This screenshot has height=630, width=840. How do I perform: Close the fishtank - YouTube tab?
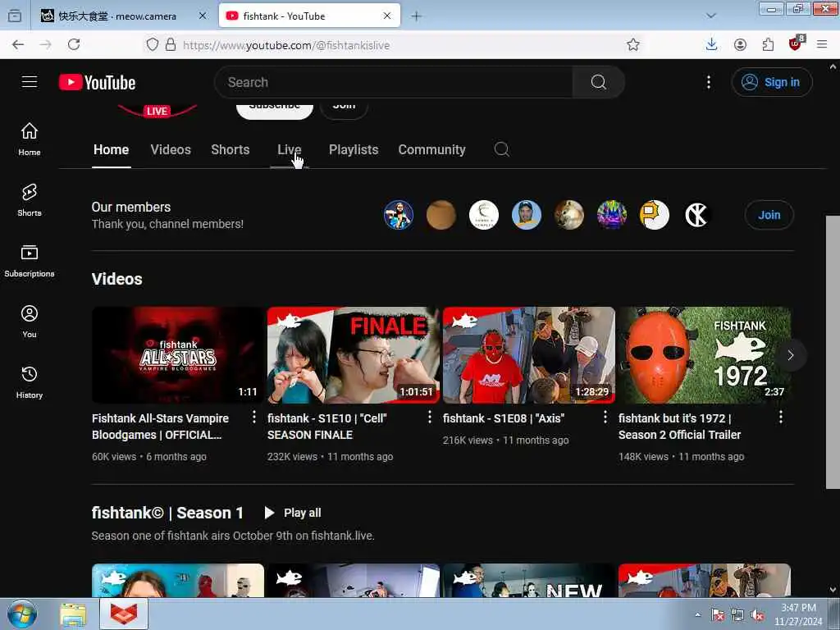click(387, 16)
